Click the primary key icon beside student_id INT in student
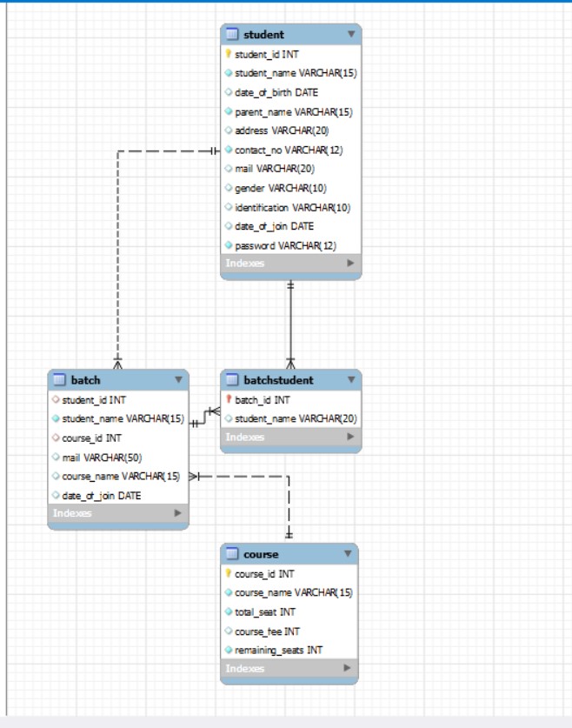This screenshot has height=728, width=572. coord(229,54)
